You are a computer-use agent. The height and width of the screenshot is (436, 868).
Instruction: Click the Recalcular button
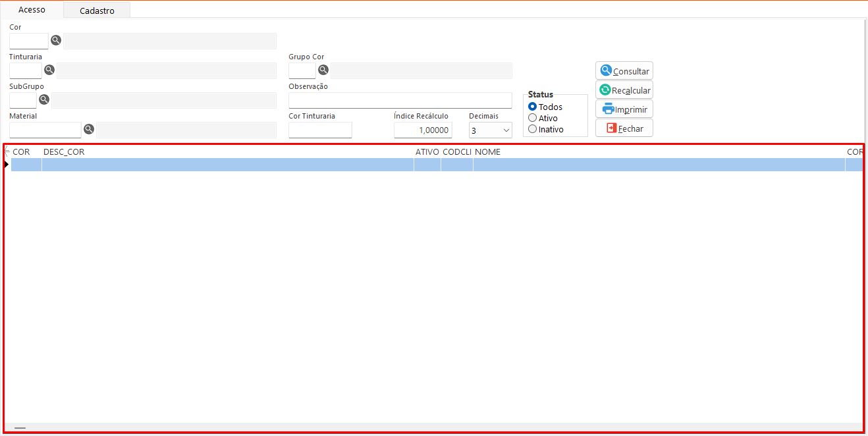coord(624,90)
